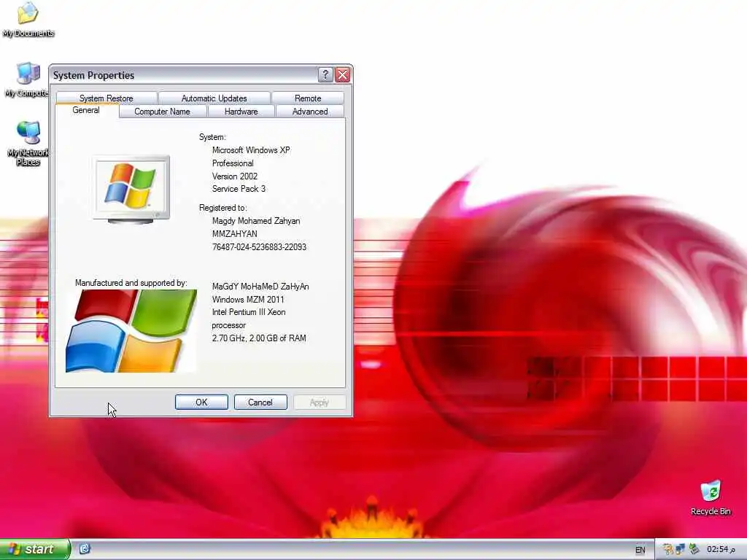Click the 'Service Pack 3' text
This screenshot has height=560, width=747.
239,189
